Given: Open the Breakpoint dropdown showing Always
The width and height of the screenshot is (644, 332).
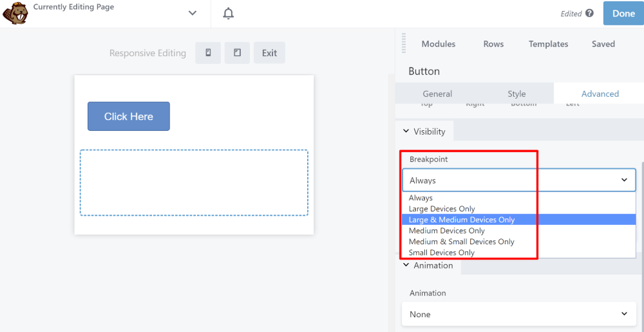Looking at the screenshot, I should [519, 180].
